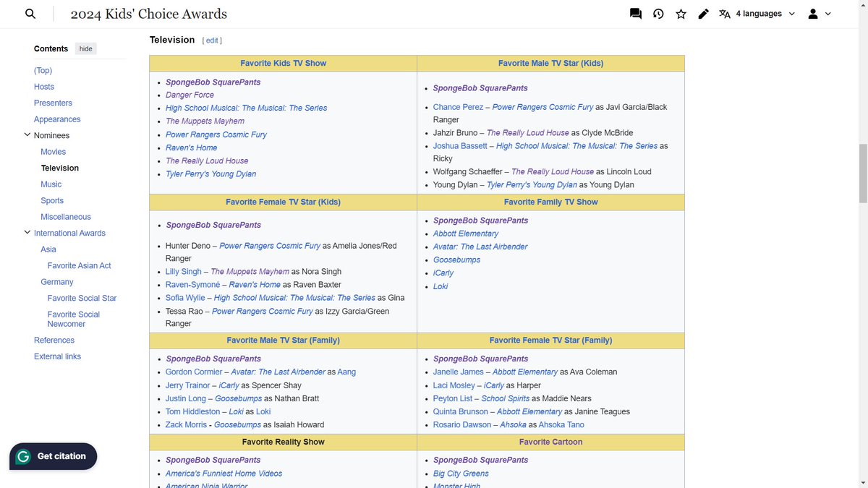868x488 pixels.
Task: Open Danger Force link
Action: point(190,95)
